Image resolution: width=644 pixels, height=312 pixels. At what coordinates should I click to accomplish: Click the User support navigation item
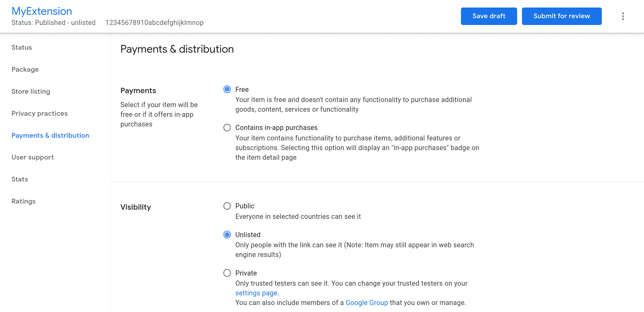(33, 157)
